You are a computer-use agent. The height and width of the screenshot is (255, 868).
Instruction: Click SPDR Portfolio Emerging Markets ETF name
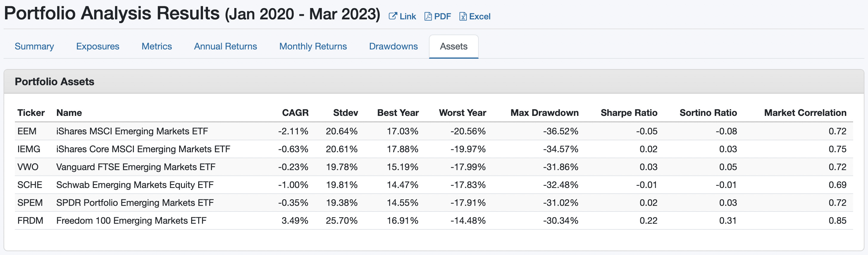coord(135,203)
